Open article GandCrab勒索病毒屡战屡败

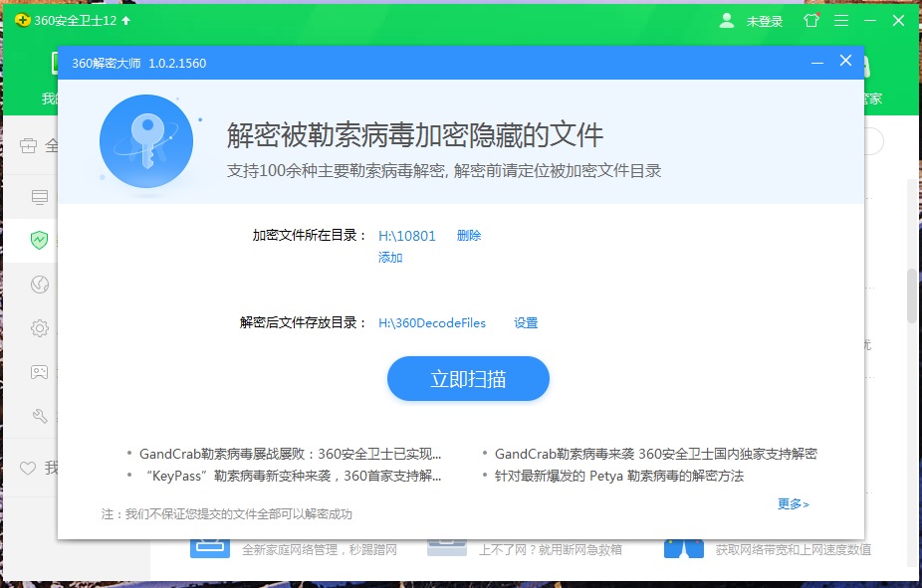[x=290, y=454]
